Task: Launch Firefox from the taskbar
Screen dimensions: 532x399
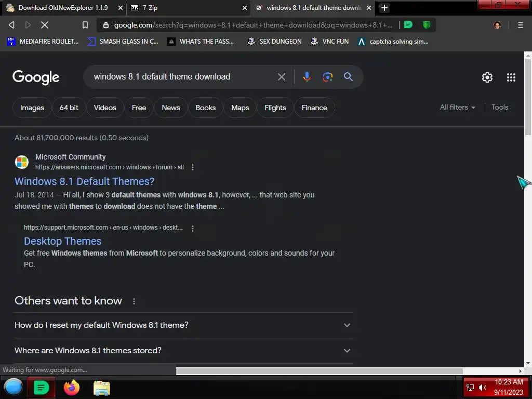Action: click(72, 388)
